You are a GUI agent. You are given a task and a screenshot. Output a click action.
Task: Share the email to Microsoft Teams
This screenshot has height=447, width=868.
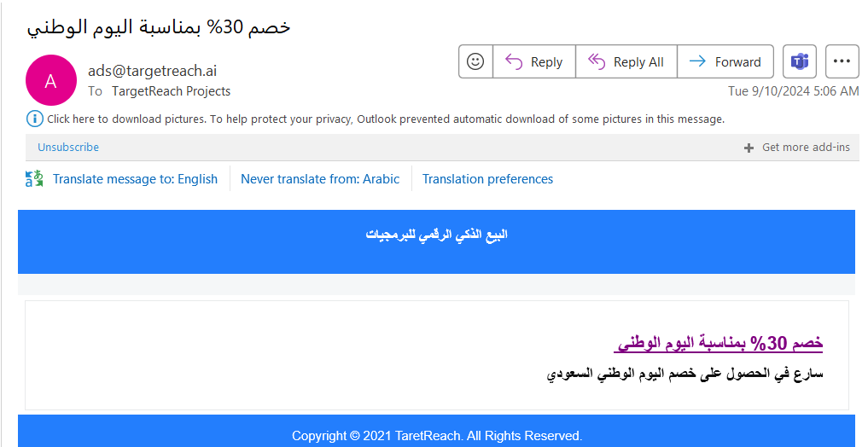[800, 61]
